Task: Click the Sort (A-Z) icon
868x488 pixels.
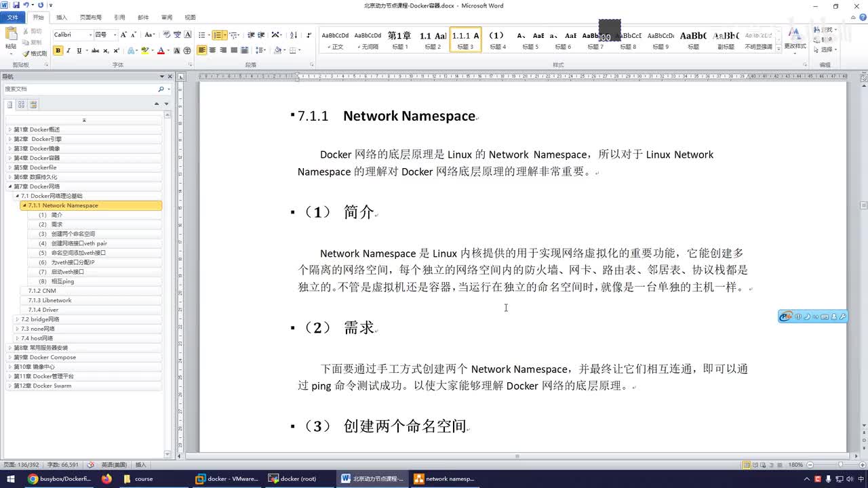Action: (x=294, y=35)
